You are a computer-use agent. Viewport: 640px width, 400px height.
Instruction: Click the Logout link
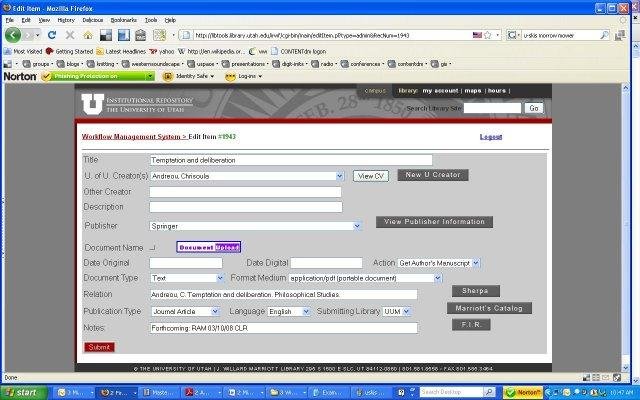pos(491,137)
